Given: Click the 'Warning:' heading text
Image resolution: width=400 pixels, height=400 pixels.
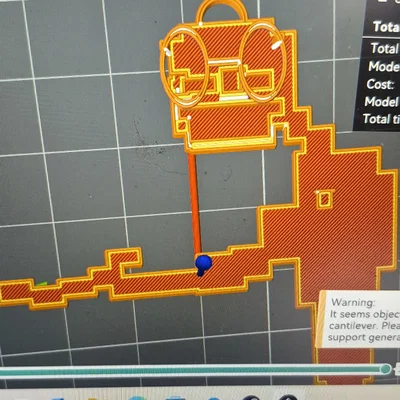Looking at the screenshot, I should [x=353, y=303].
